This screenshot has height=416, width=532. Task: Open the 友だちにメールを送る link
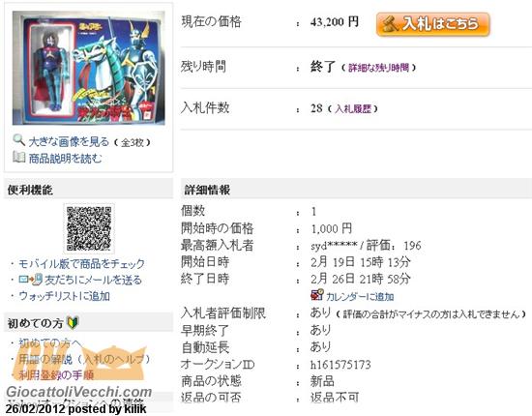point(93,281)
